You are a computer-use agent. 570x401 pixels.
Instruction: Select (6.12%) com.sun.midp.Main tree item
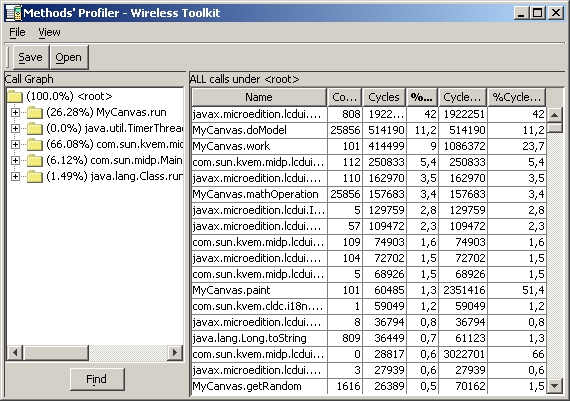114,160
